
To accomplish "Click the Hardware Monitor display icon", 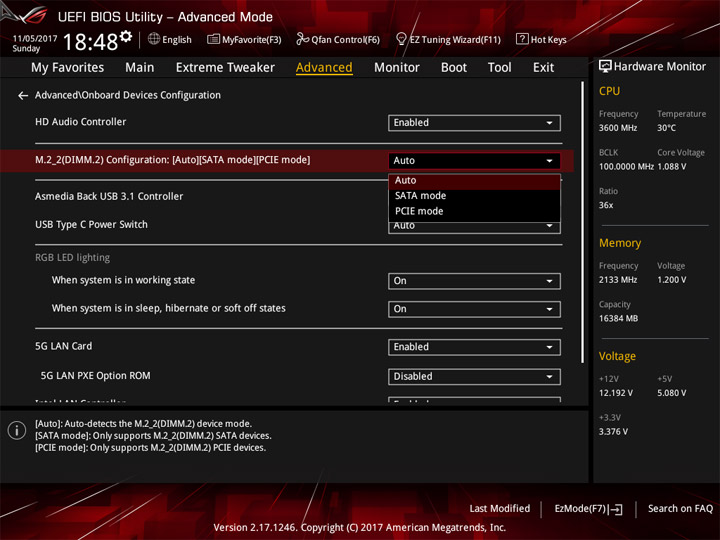I will (x=605, y=67).
